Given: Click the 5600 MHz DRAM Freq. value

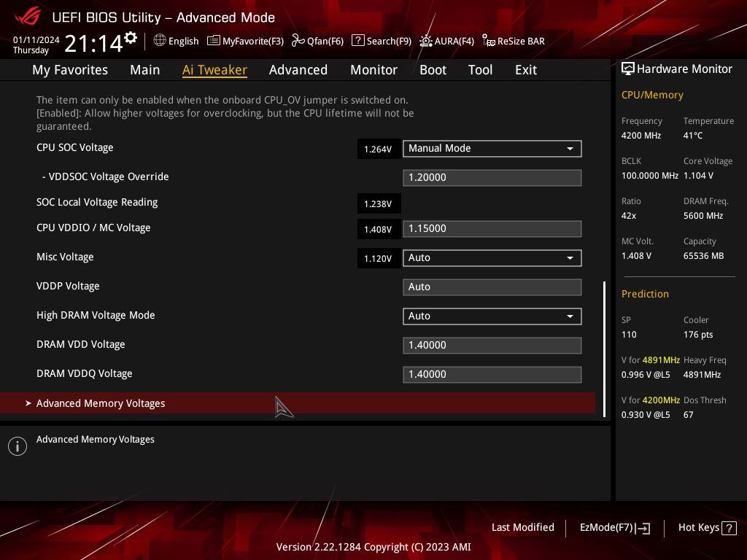Looking at the screenshot, I should tap(703, 216).
